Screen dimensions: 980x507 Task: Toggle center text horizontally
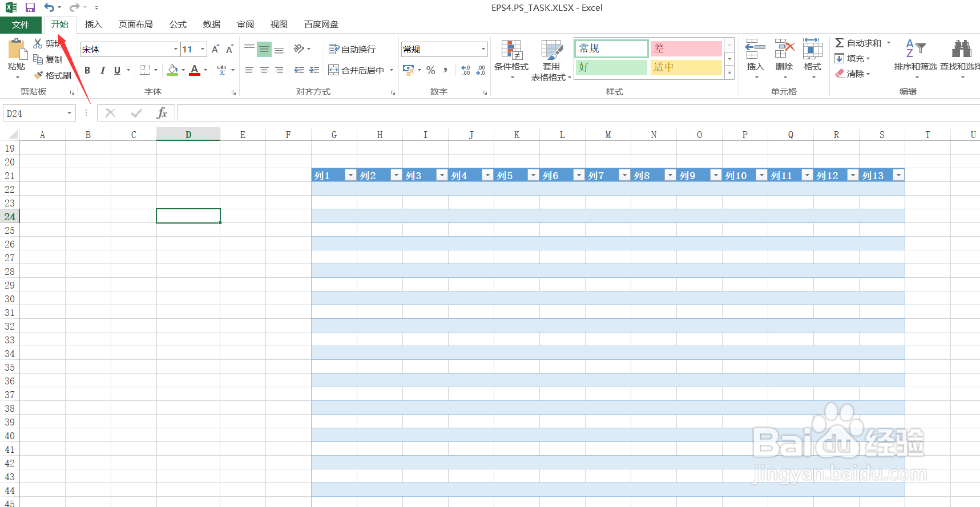tap(264, 70)
